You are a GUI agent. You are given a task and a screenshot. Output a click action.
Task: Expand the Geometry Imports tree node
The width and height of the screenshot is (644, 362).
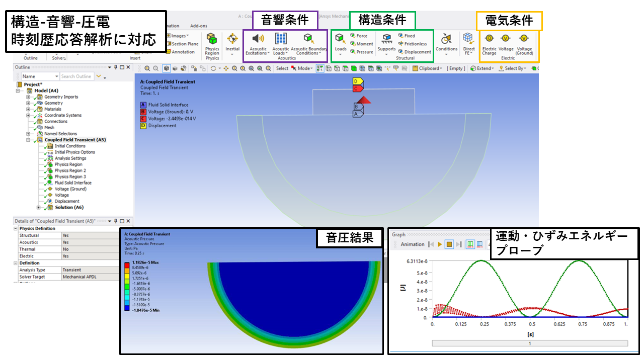coord(28,97)
